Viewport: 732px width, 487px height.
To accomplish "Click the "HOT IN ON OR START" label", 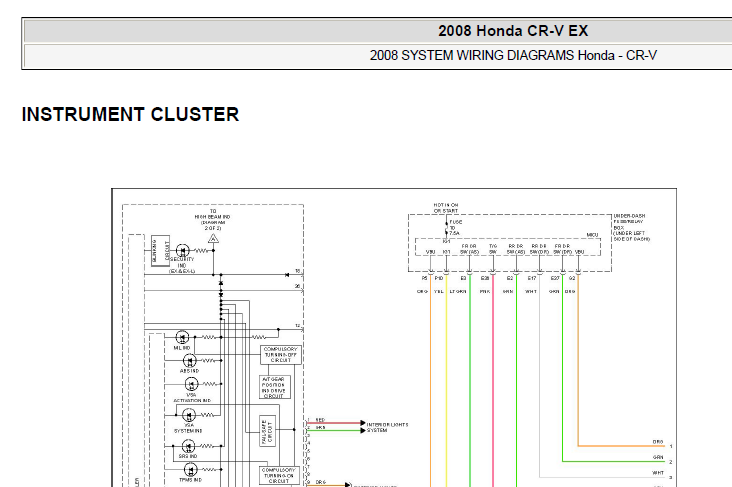I will (446, 208).
